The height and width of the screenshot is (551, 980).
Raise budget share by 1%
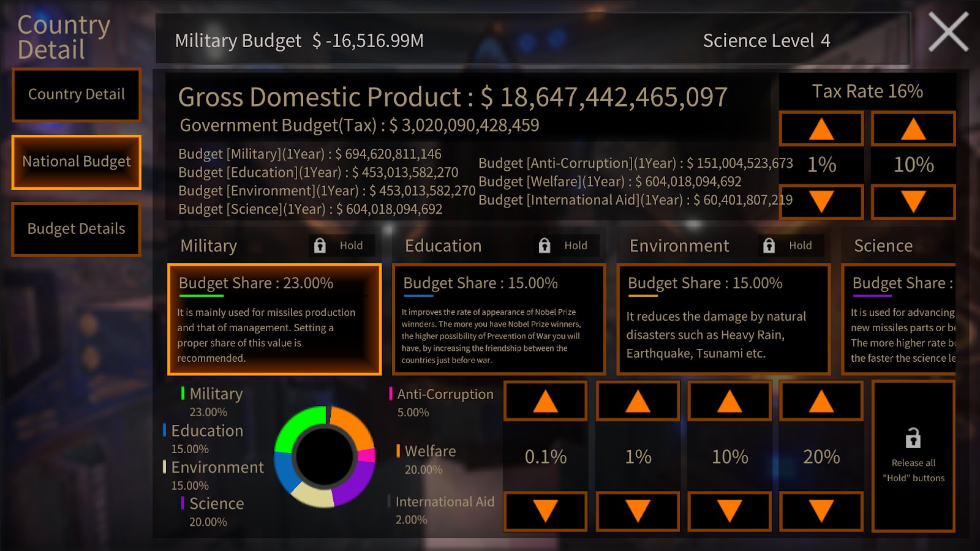pyautogui.click(x=638, y=402)
